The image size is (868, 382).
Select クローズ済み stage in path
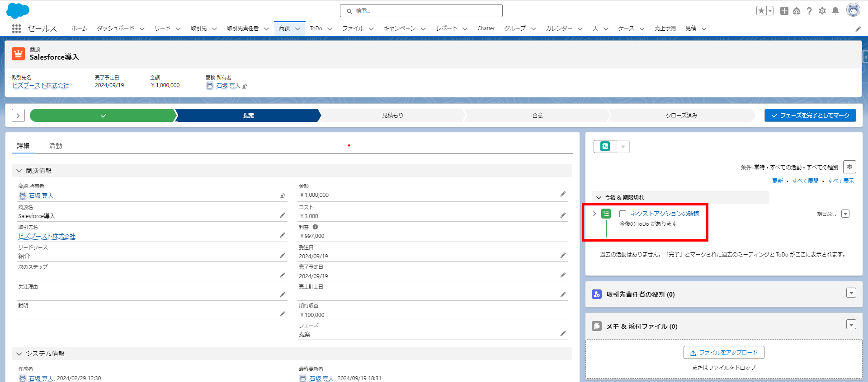[681, 116]
